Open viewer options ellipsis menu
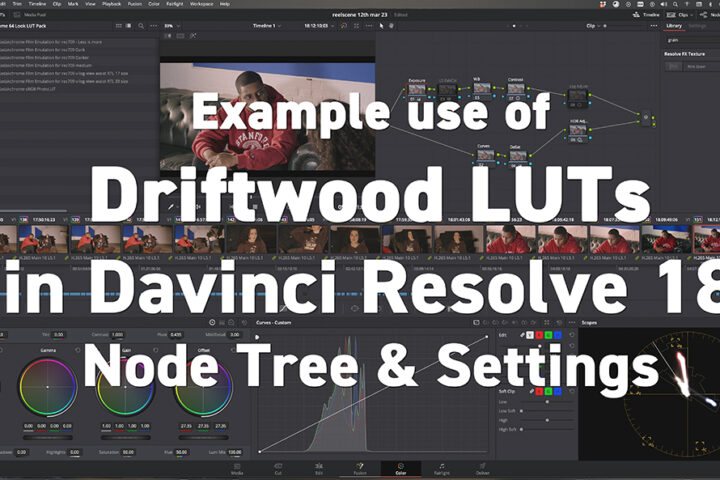Image resolution: width=720 pixels, height=480 pixels. coord(368,26)
